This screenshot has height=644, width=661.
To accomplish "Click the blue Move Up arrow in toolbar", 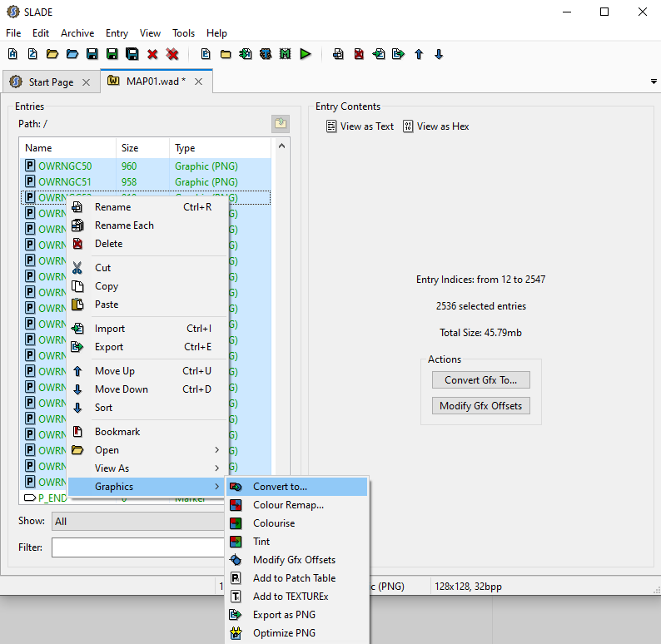I will pos(419,54).
